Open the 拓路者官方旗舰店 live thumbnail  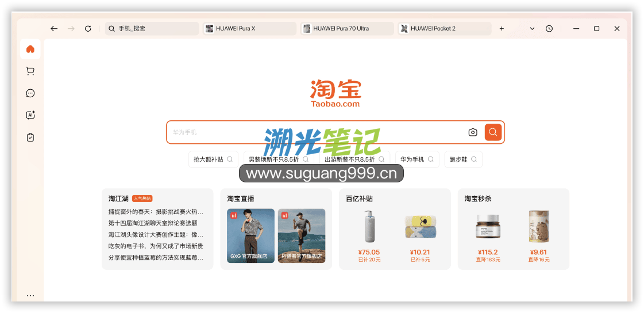302,236
